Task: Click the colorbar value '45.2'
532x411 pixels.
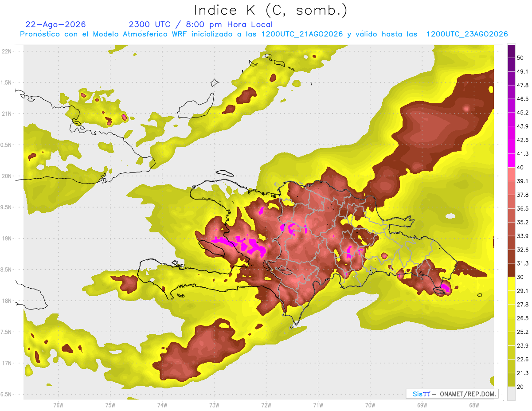Action: (522, 113)
